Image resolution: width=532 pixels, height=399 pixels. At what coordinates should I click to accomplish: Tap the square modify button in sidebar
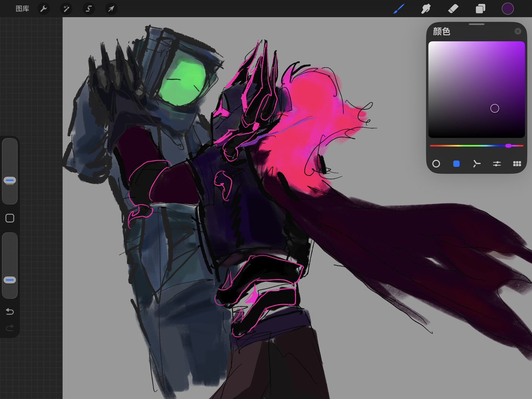[10, 218]
